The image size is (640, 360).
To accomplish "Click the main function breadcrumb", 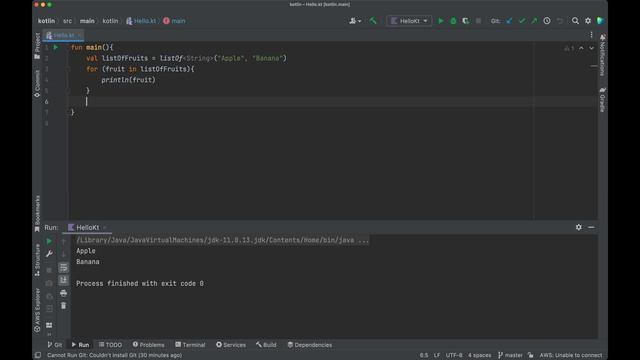I will 174,21.
